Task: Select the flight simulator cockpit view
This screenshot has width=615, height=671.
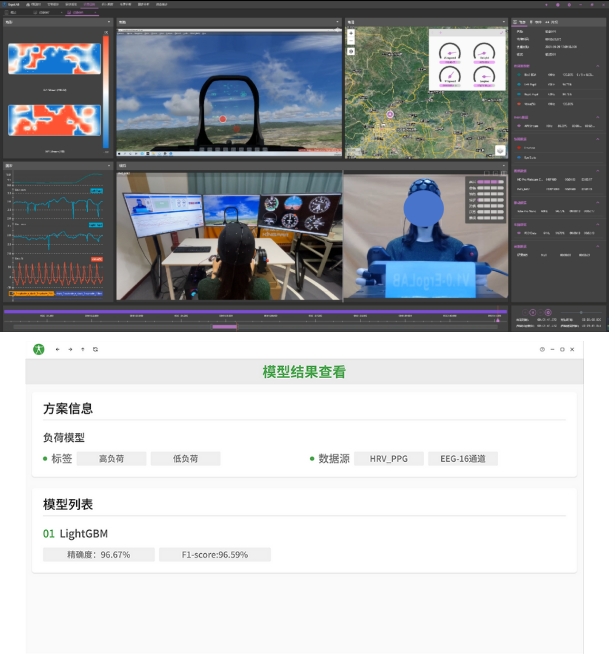Action: pyautogui.click(x=229, y=93)
